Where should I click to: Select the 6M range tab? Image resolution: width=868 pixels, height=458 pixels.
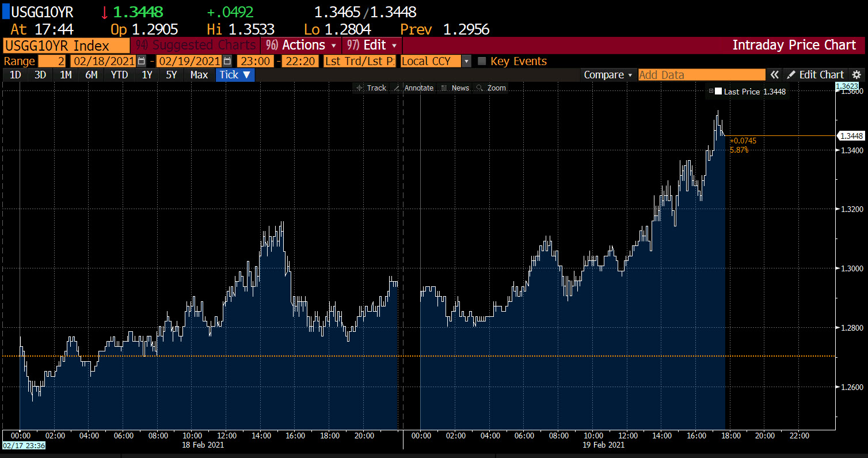91,75
